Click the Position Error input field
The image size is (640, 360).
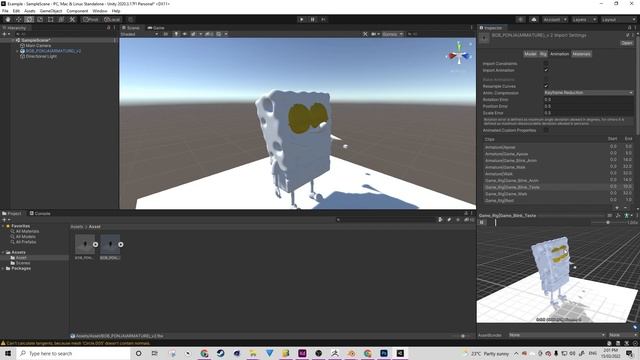pyautogui.click(x=589, y=106)
